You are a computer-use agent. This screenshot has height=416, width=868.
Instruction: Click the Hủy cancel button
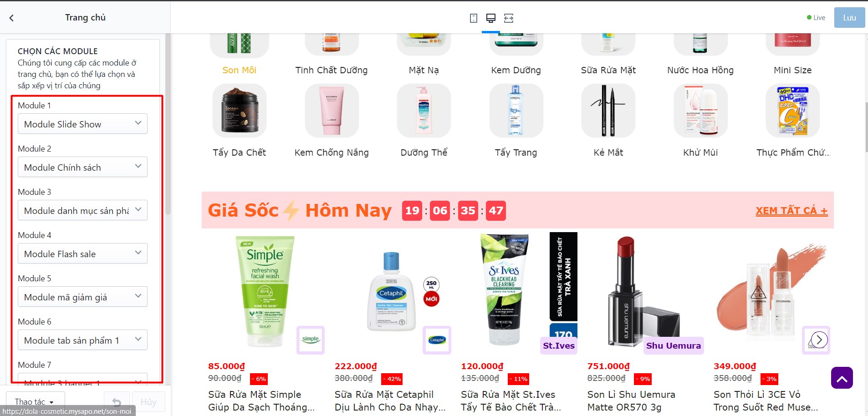[x=148, y=402]
